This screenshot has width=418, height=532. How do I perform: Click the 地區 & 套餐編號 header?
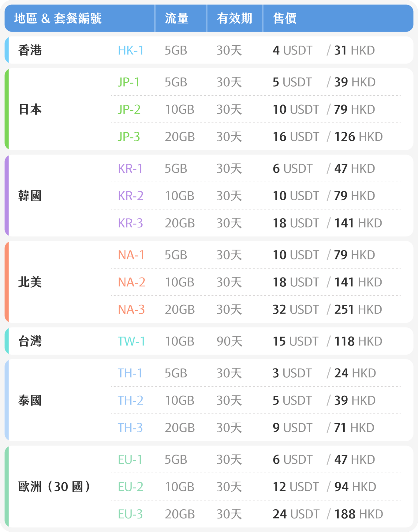[58, 18]
